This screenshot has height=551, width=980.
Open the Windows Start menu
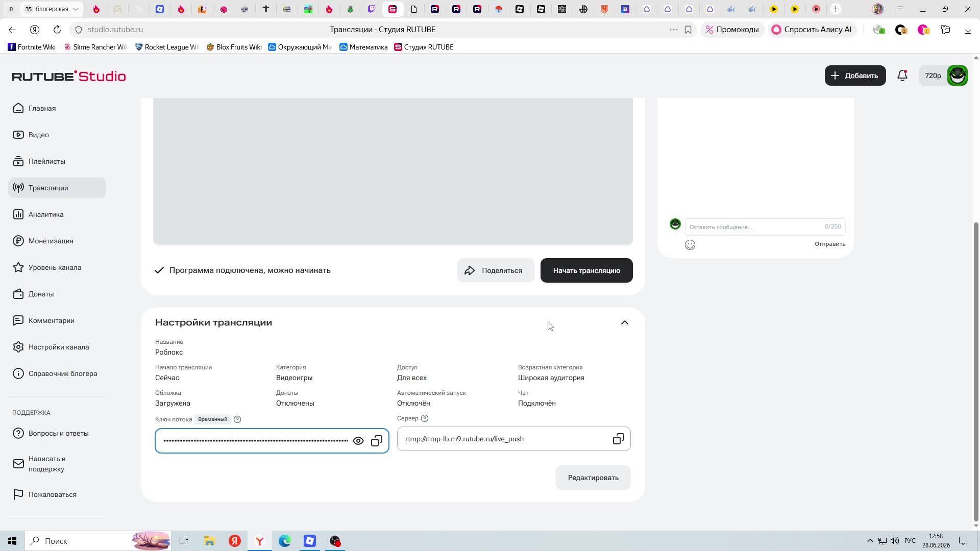(12, 541)
